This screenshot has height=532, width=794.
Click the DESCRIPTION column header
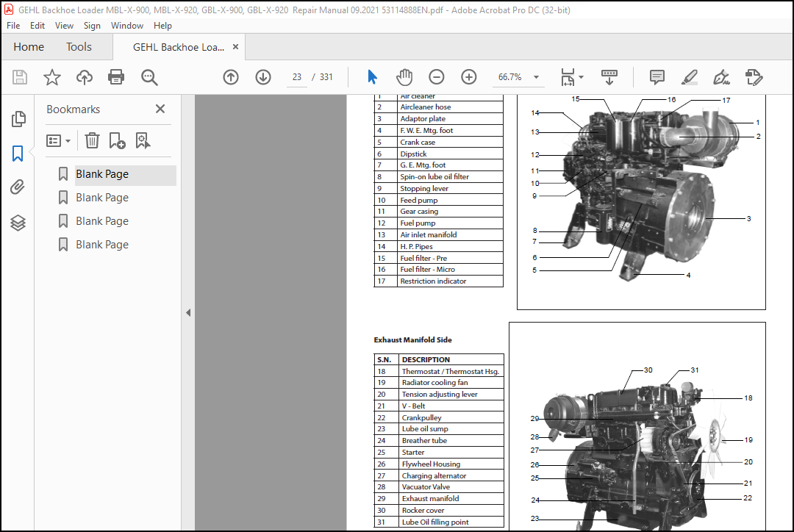tap(451, 359)
